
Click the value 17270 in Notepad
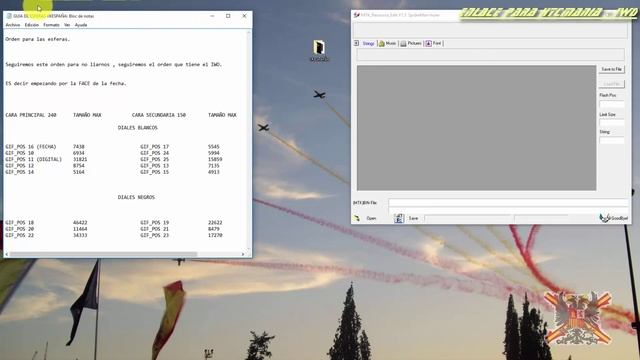215,236
